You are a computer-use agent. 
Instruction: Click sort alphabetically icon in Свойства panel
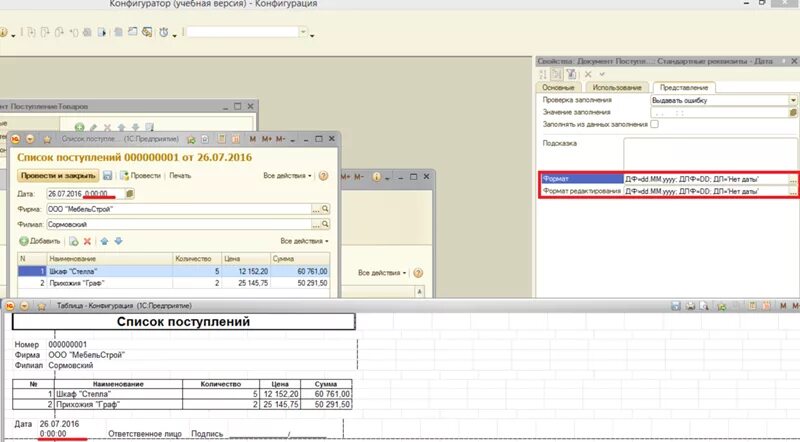coord(543,75)
